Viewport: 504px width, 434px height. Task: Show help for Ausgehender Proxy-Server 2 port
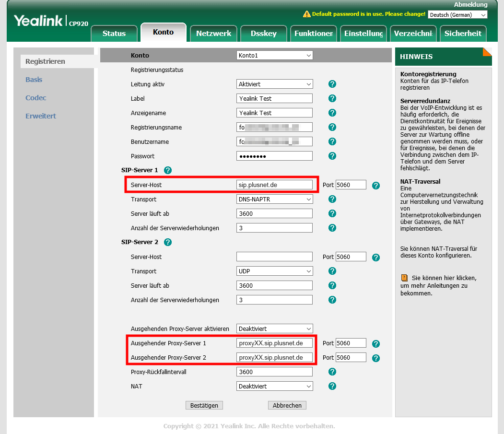376,358
